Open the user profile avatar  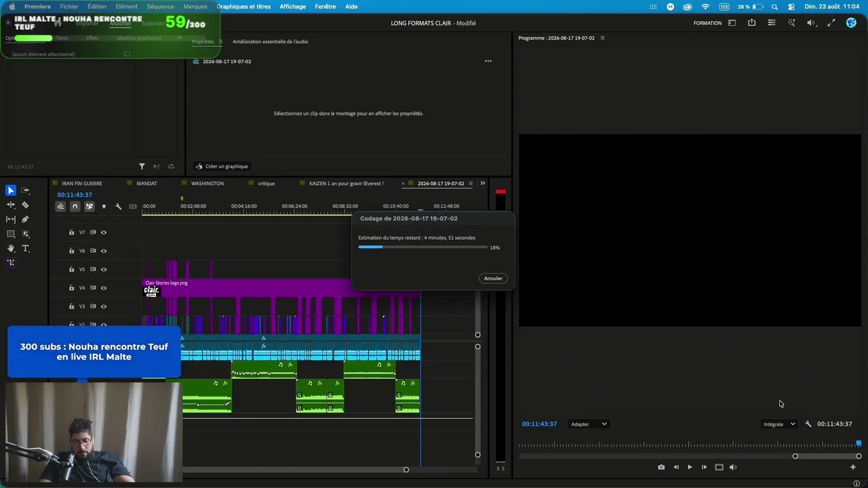coord(851,23)
